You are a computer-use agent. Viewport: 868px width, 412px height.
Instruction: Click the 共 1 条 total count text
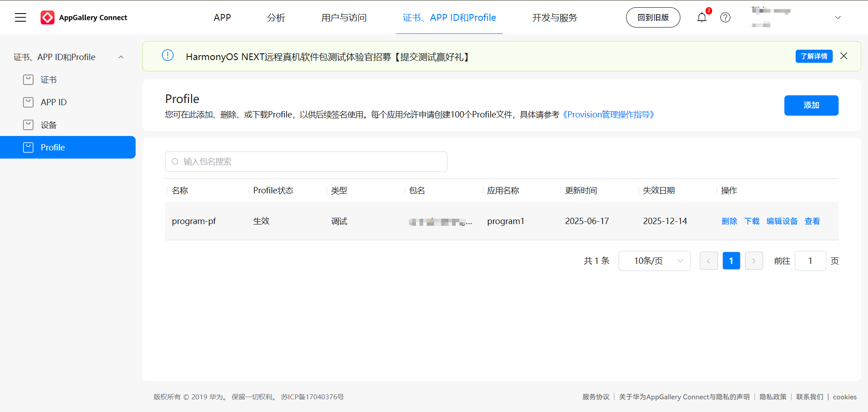[596, 261]
